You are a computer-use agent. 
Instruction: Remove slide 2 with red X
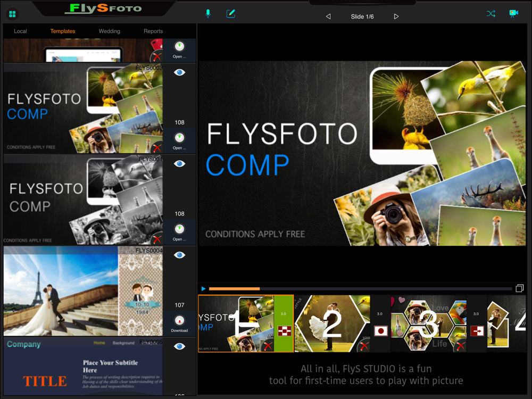point(364,346)
